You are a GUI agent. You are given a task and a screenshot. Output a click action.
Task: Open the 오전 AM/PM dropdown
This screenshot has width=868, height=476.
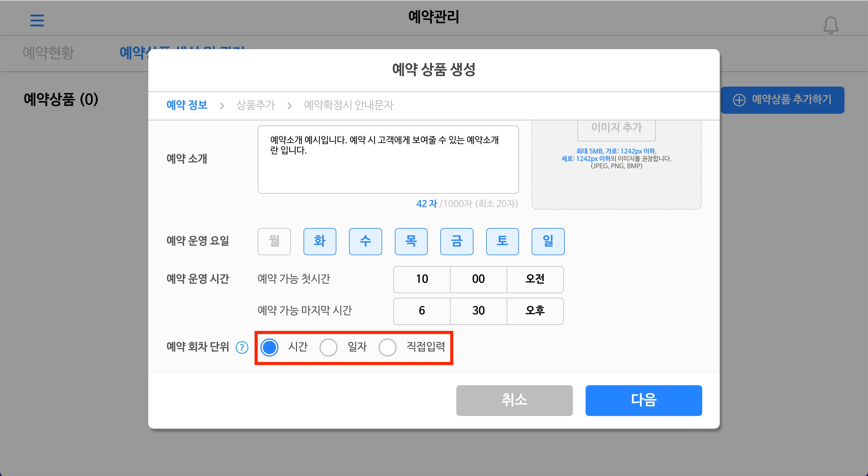[x=535, y=279]
